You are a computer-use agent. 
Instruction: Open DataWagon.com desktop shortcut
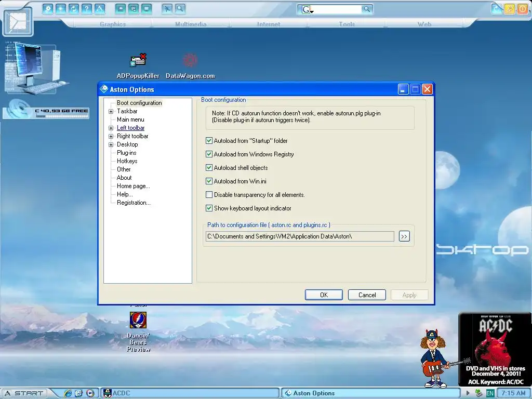coord(190,66)
